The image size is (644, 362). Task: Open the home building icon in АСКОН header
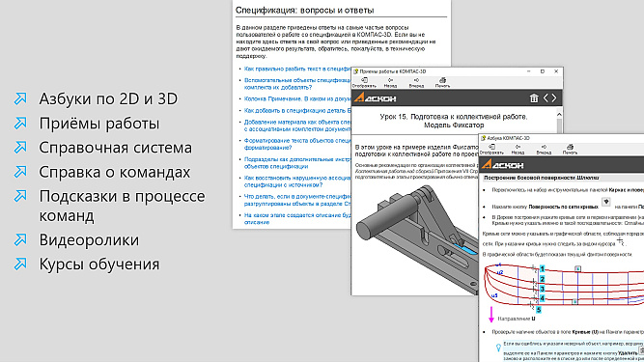click(534, 98)
